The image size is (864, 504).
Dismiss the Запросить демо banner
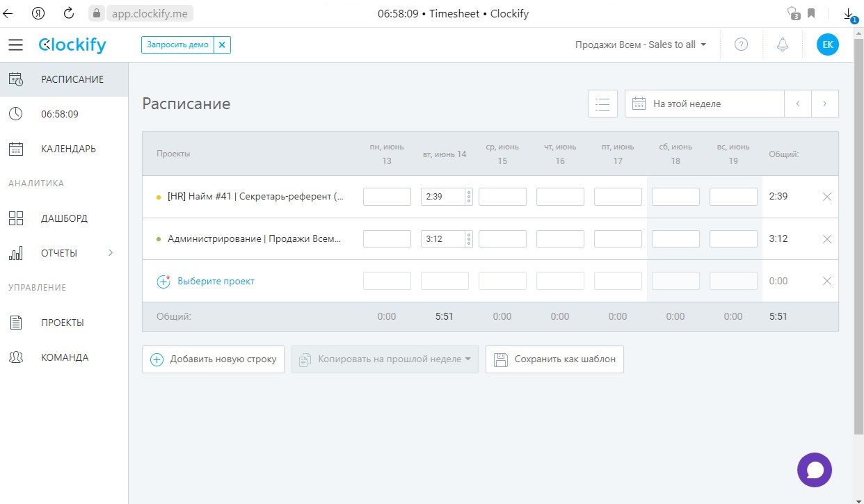coord(222,44)
